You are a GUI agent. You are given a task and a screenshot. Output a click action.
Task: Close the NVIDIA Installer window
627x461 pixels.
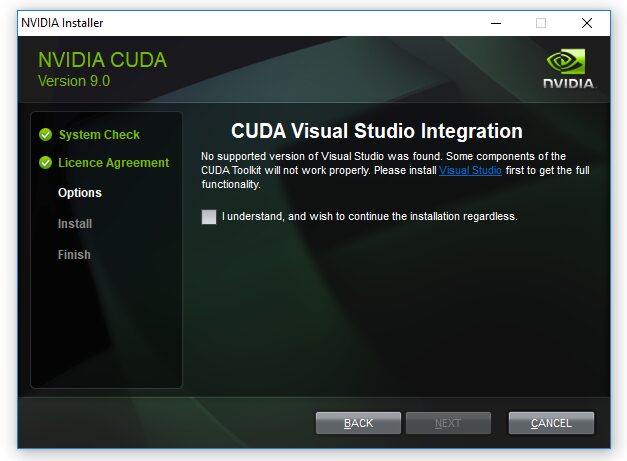pyautogui.click(x=587, y=23)
